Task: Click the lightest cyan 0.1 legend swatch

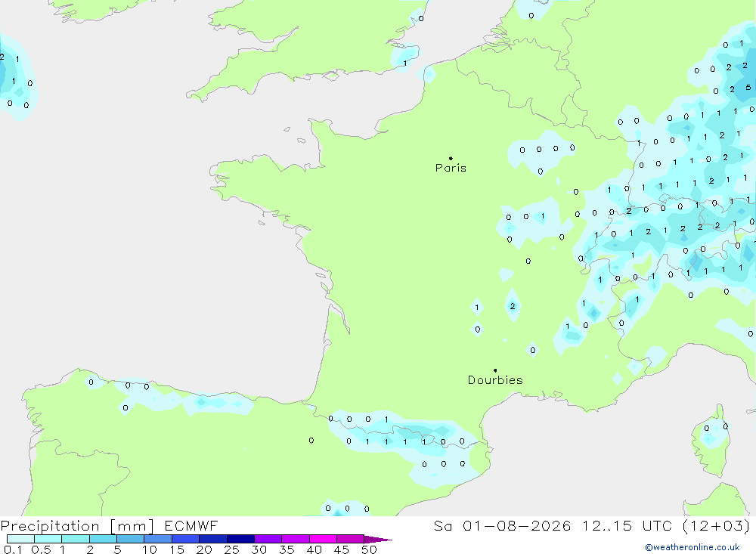Action: [x=20, y=539]
